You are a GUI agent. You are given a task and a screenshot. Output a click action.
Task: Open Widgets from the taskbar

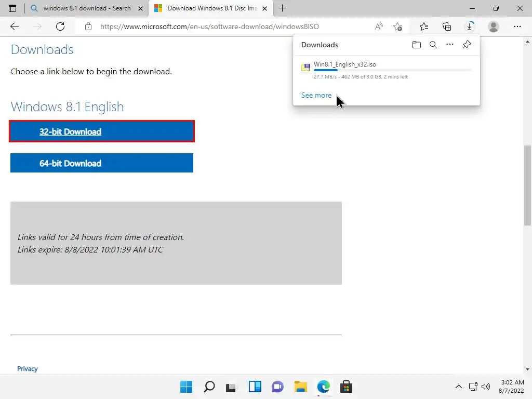(x=255, y=387)
